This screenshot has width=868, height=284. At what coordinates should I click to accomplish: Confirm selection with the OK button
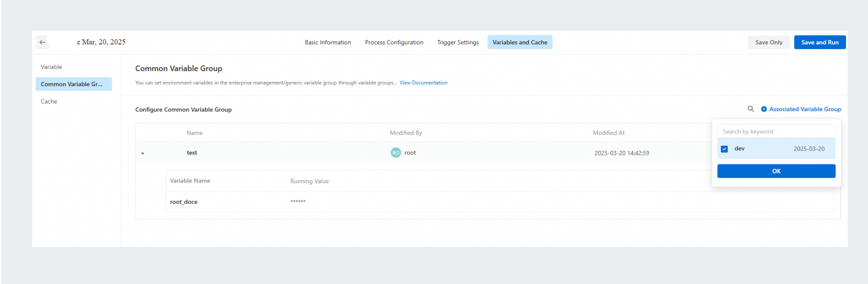point(776,171)
